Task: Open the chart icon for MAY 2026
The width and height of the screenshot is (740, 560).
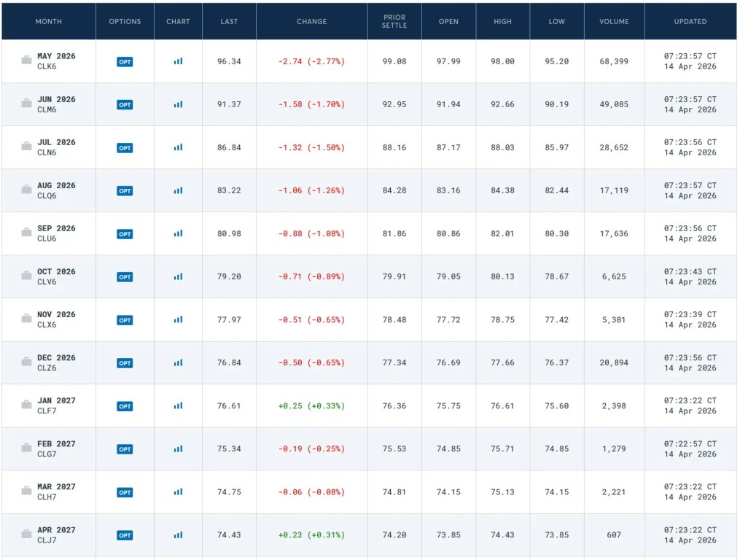Action: [x=178, y=61]
